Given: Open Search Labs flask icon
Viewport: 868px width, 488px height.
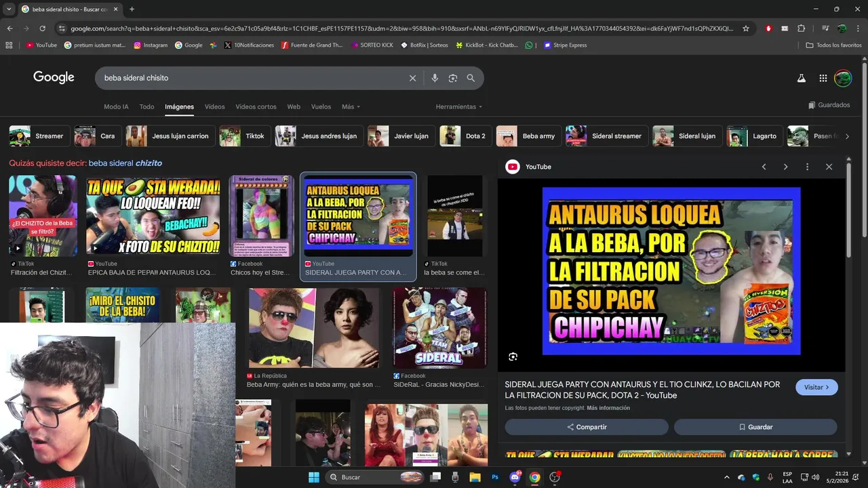Looking at the screenshot, I should 801,78.
